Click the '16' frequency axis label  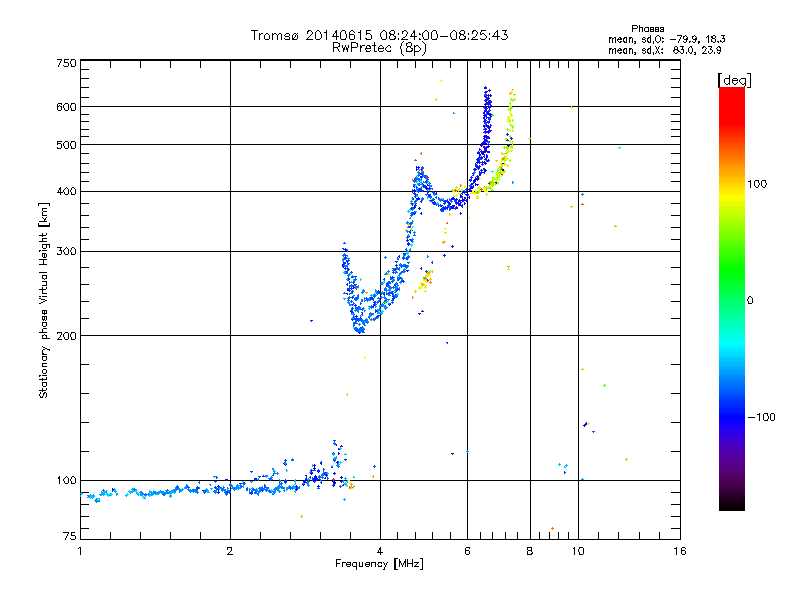[x=680, y=551]
